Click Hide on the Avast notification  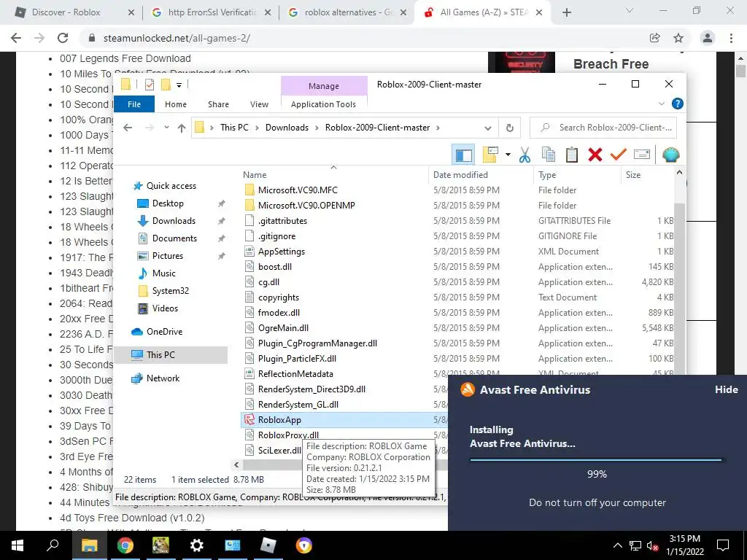[x=726, y=389]
